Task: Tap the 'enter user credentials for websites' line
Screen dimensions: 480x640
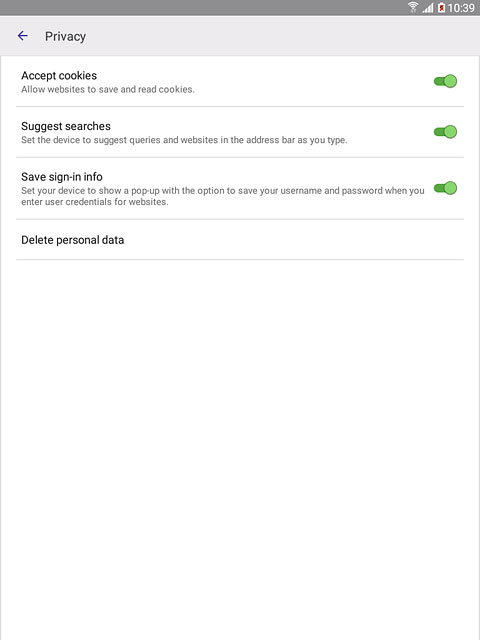Action: point(95,202)
